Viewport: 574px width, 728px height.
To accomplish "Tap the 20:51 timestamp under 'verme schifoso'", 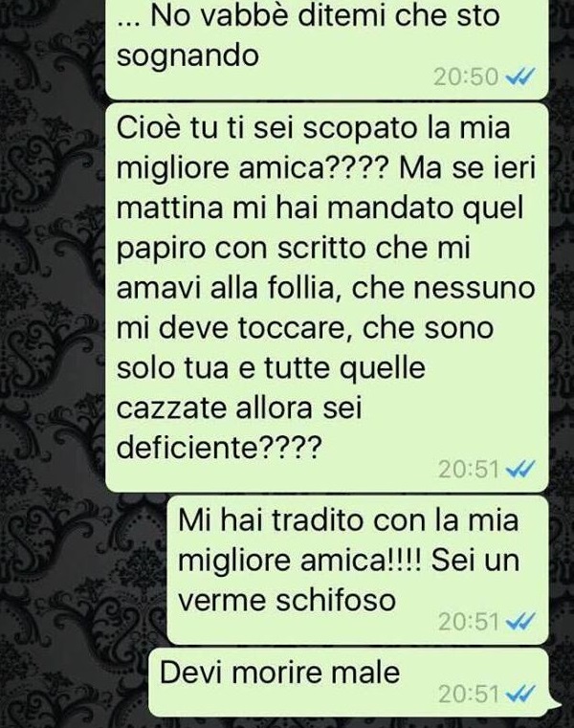I will click(x=469, y=621).
